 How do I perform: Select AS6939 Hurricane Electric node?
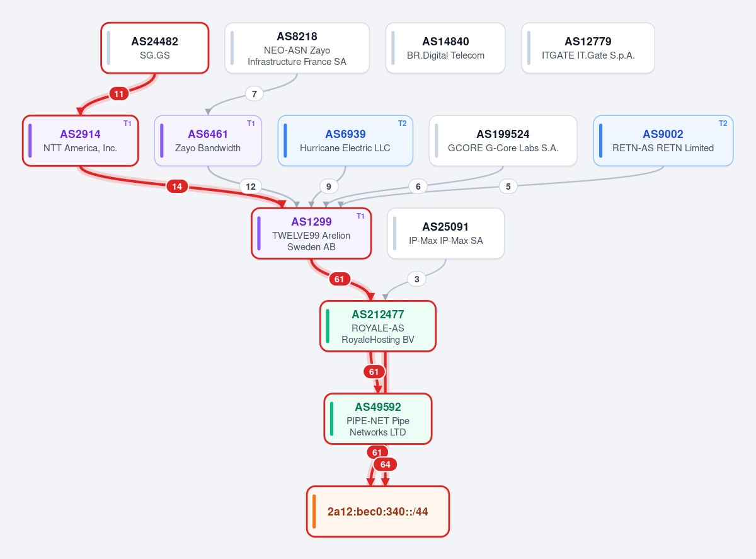click(345, 141)
